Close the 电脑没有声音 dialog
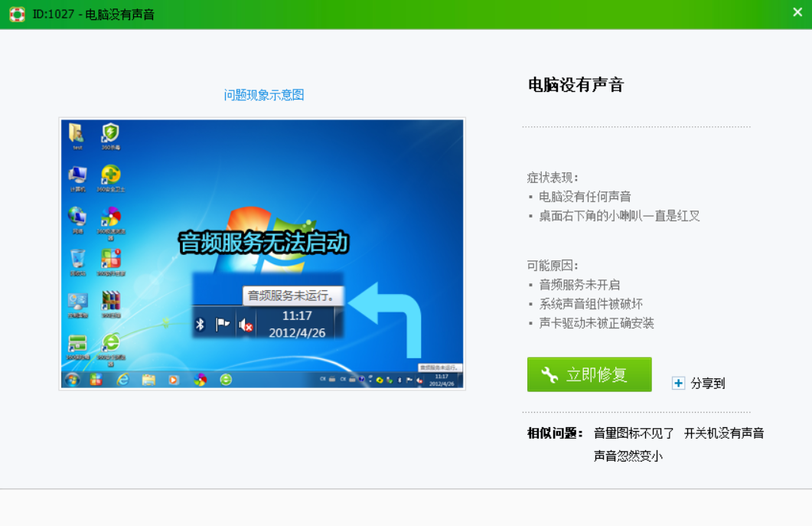 (797, 12)
